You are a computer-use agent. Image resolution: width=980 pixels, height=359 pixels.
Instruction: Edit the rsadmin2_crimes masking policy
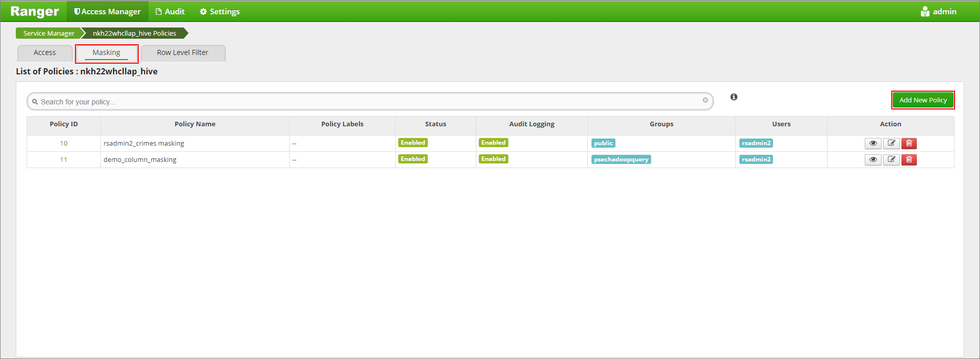click(891, 143)
